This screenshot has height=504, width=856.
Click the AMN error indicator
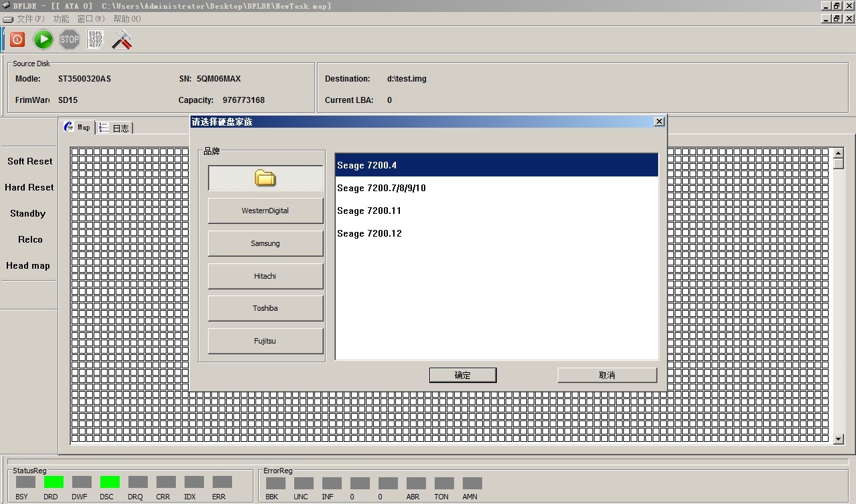472,483
